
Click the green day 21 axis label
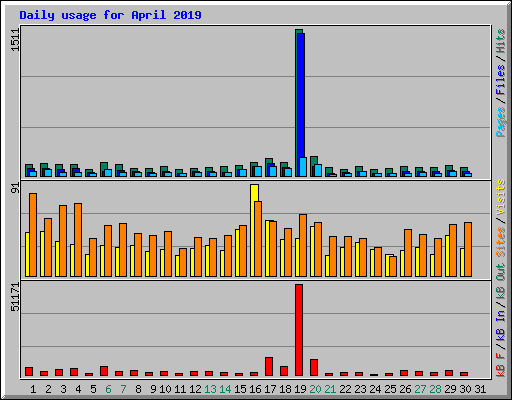(330, 389)
